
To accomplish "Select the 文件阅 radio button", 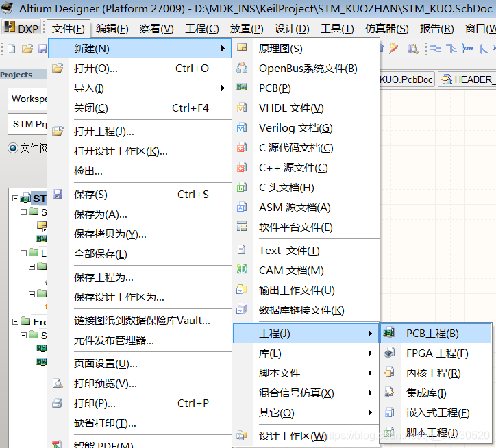I will coord(12,148).
